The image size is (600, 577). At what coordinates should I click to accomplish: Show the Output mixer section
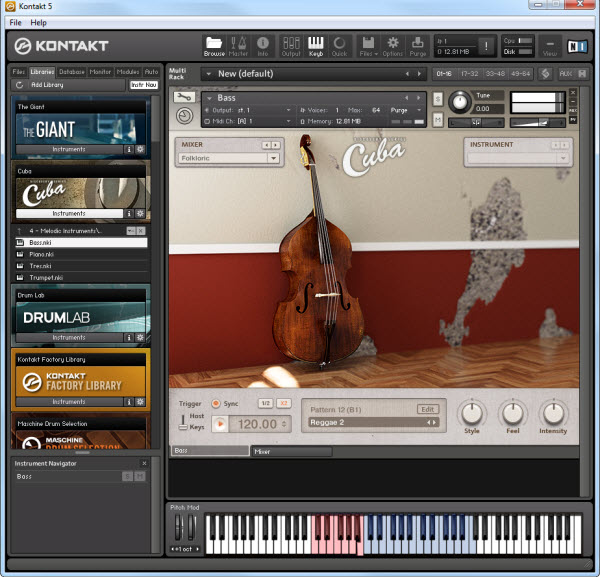(291, 46)
